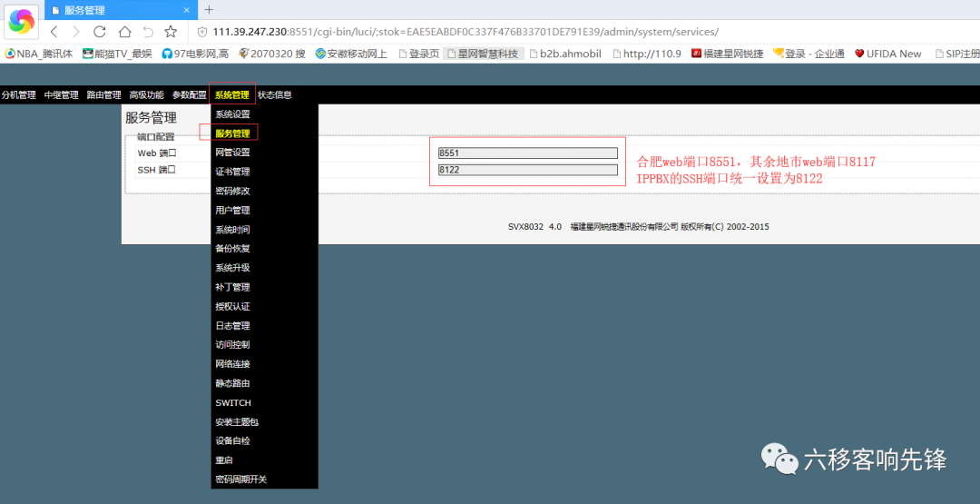980x504 pixels.
Task: Click the undo/restore closed page icon
Action: pos(148,32)
